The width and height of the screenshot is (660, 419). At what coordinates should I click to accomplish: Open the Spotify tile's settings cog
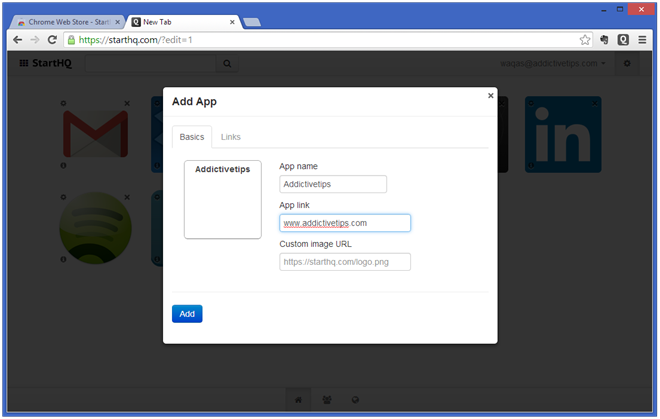[x=63, y=197]
